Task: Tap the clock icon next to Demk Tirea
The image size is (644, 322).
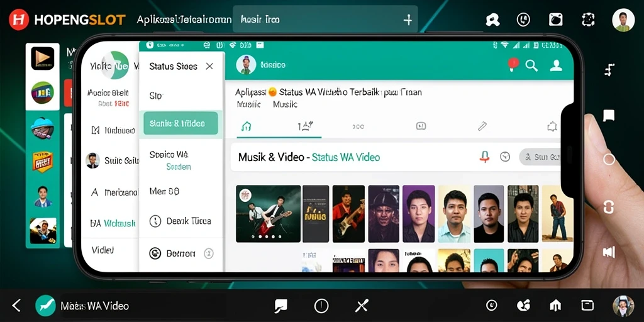Action: [x=155, y=221]
